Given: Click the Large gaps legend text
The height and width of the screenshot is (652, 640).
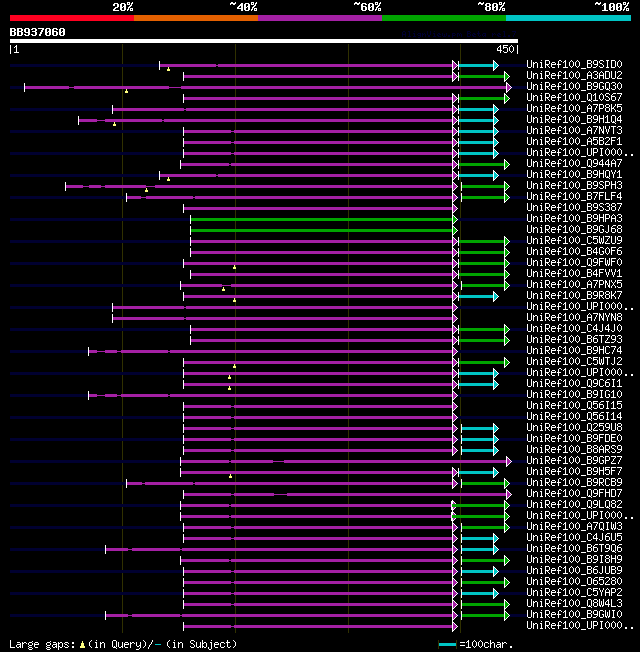Looking at the screenshot, I should [x=123, y=645].
